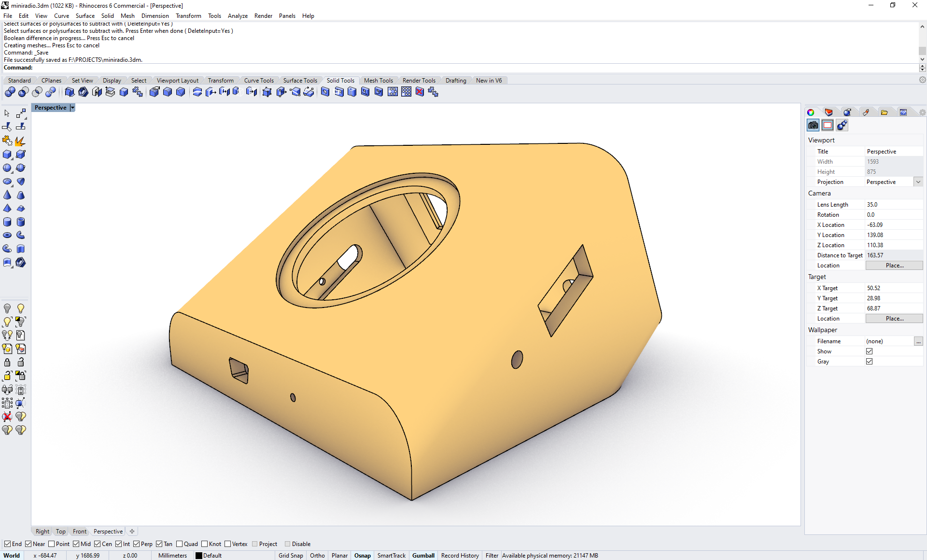Toggle the Record History status pane

click(460, 556)
